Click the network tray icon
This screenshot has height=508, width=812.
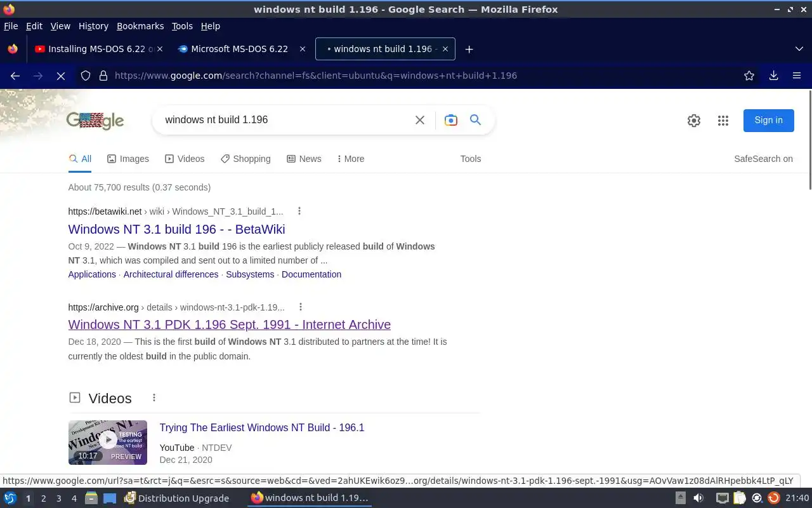722,498
